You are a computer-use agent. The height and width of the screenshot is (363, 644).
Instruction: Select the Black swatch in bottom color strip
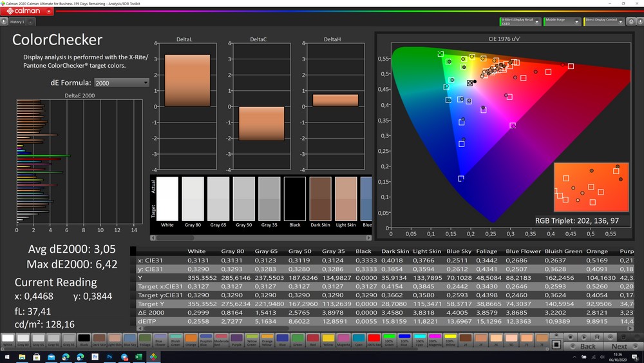pyautogui.click(x=84, y=338)
